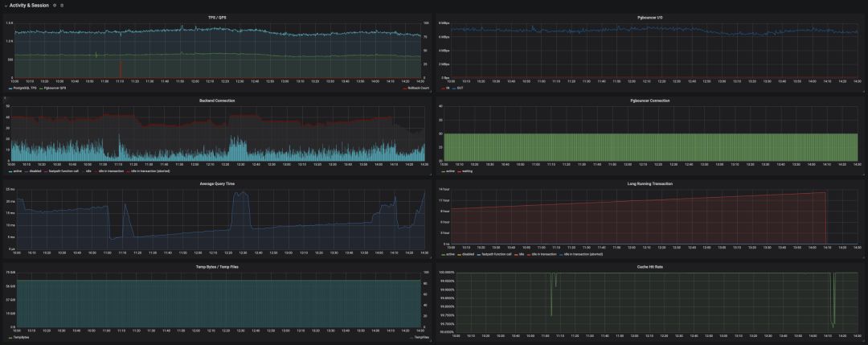Click the Cache Hit Rate panel title
This screenshot has height=345, width=868.
[x=650, y=266]
